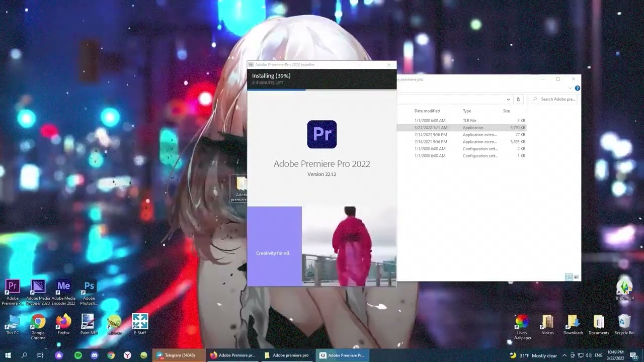Open Recycle Bin on desktop
This screenshot has height=362, width=644.
[x=624, y=325]
